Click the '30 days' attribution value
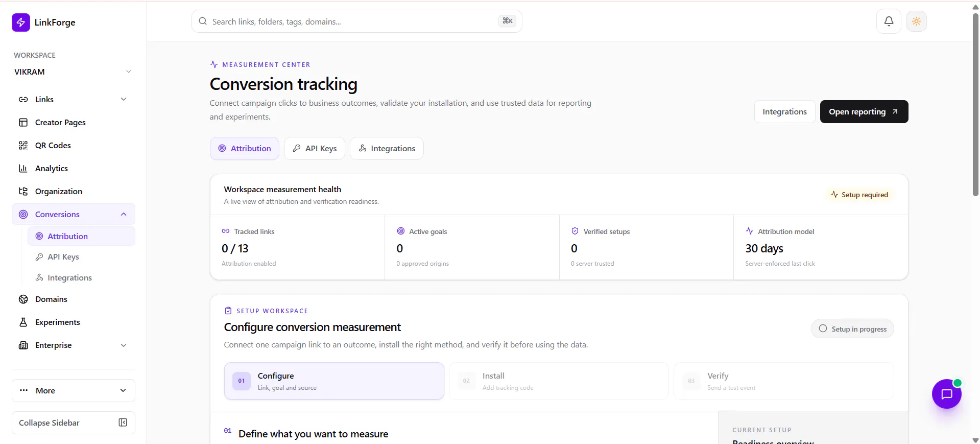Viewport: 980px width, 444px height. (x=764, y=248)
